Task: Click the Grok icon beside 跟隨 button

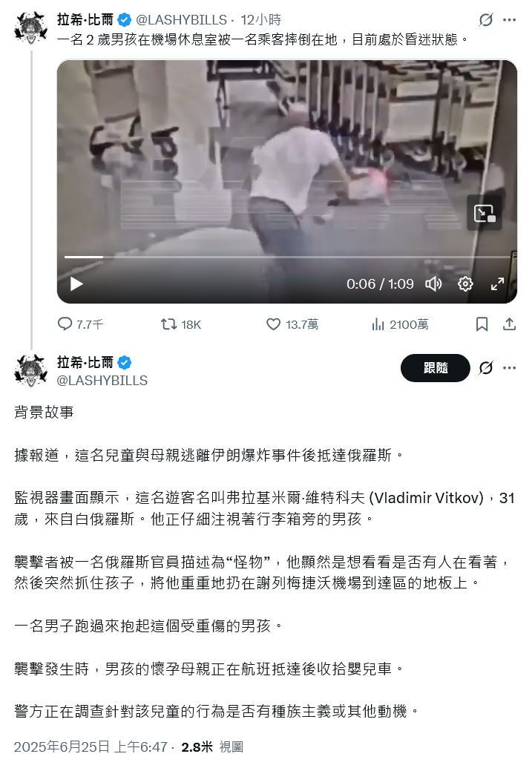Action: pos(486,368)
